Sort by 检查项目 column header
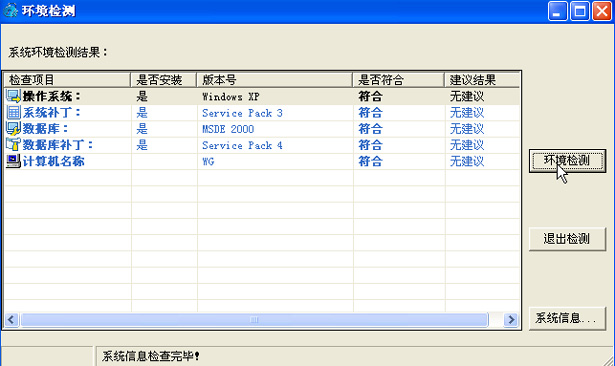615x366 pixels. (x=67, y=80)
